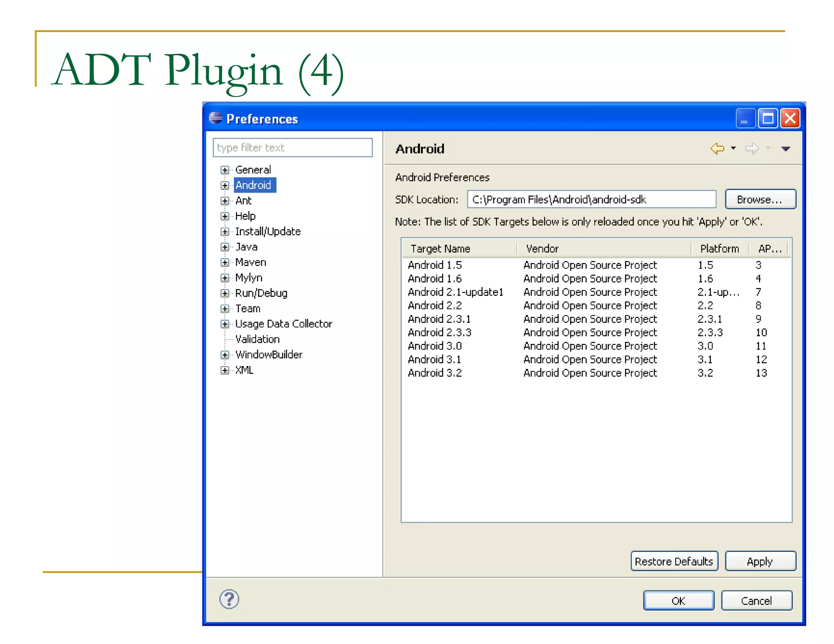Select Run/Debug in the preferences tree
834x644 pixels.
point(261,293)
